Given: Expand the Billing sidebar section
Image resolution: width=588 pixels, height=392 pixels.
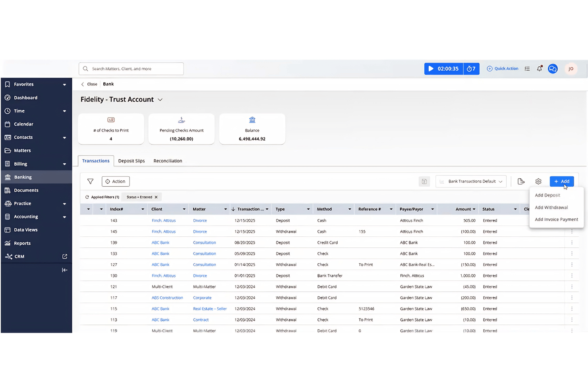Looking at the screenshot, I should [64, 164].
